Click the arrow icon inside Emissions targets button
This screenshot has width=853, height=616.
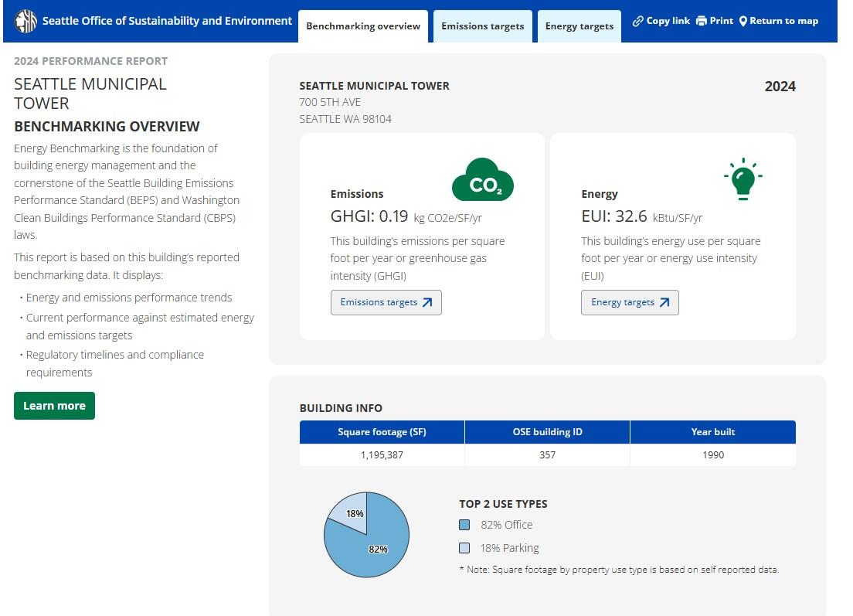point(427,303)
